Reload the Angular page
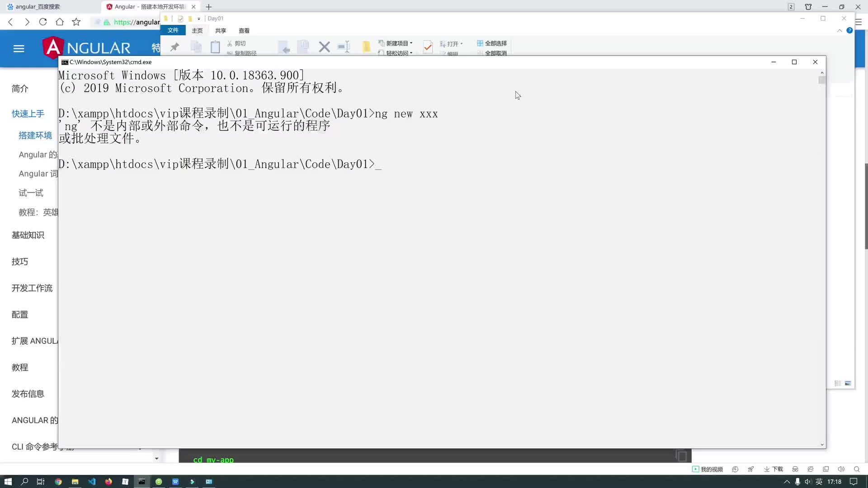Viewport: 868px width, 488px height. tap(43, 22)
